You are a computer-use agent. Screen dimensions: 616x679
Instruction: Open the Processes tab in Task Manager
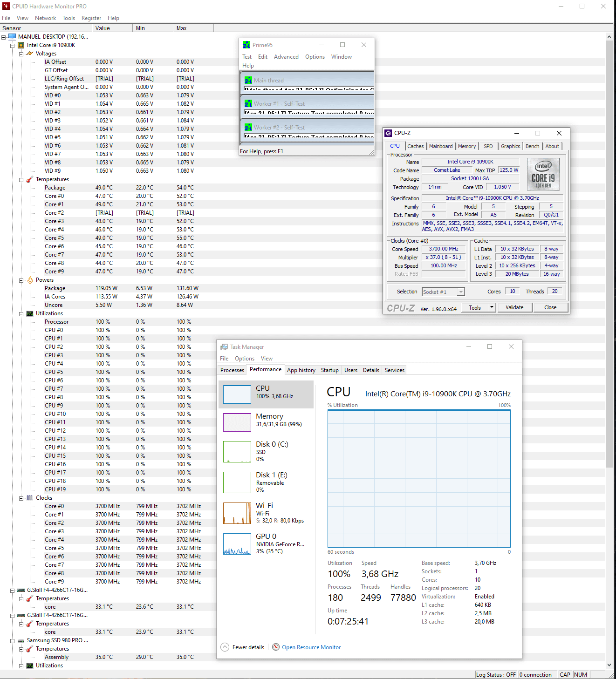coord(232,370)
